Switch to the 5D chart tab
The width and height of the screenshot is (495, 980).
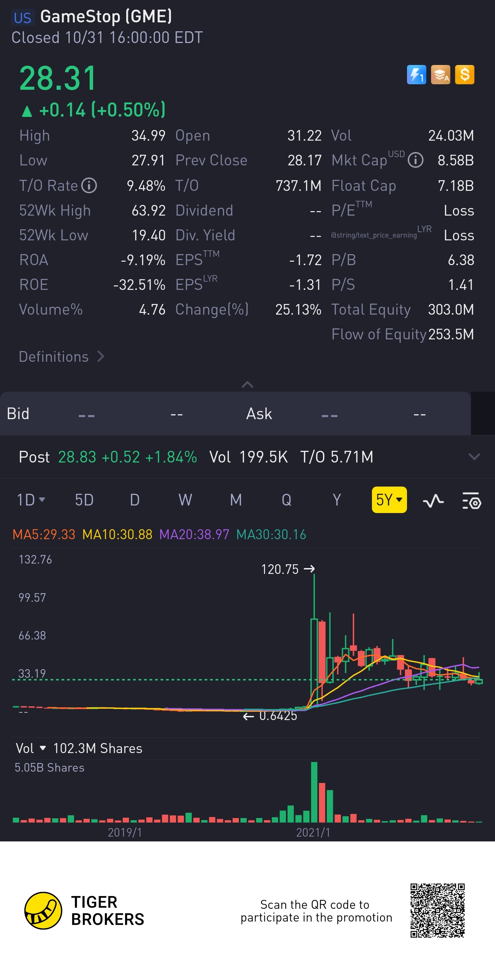click(84, 500)
